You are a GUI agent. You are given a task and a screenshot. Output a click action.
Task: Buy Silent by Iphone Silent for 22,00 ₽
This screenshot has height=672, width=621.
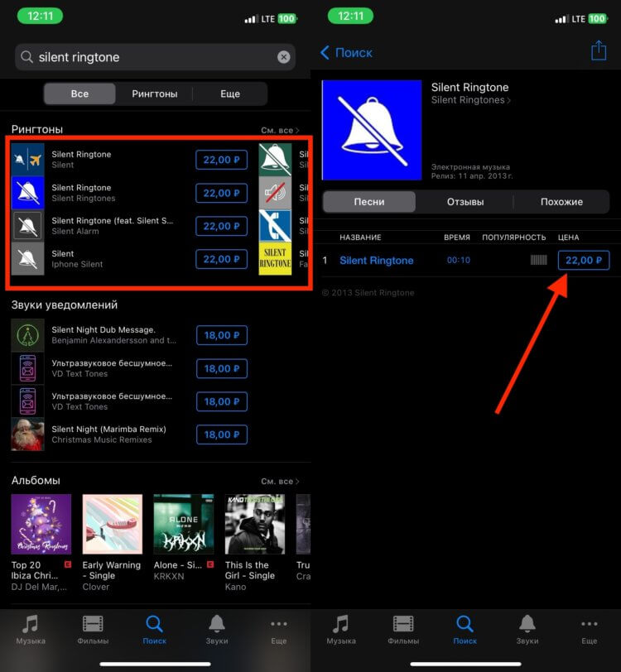221,259
